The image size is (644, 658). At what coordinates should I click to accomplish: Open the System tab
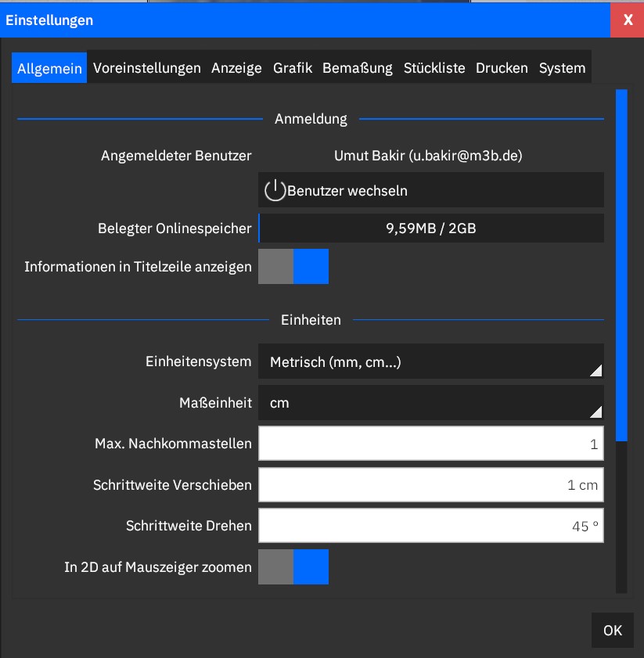pyautogui.click(x=562, y=68)
